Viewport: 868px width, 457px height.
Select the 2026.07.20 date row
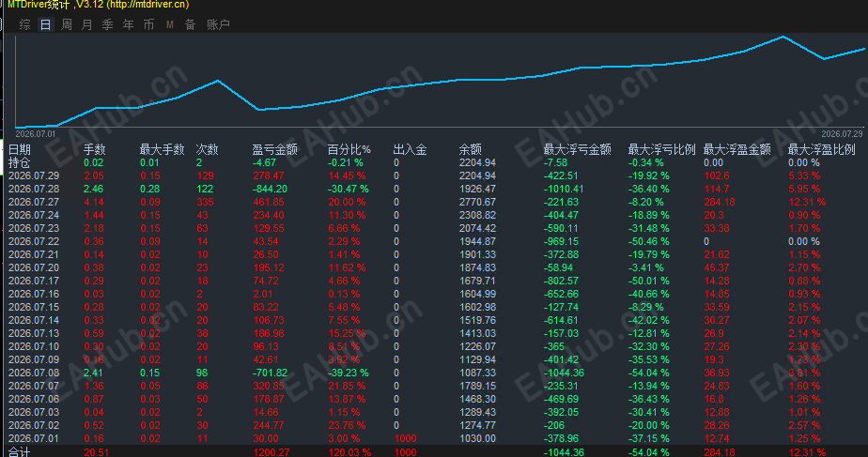(x=34, y=267)
